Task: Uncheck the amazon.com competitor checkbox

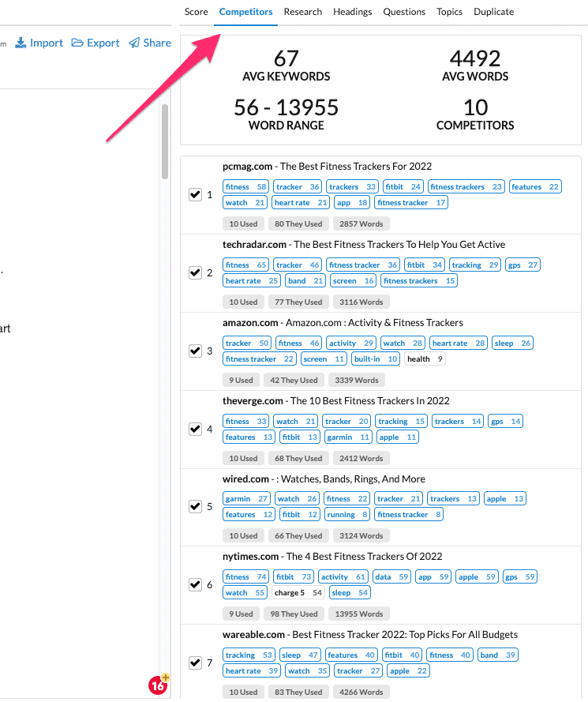Action: point(196,351)
